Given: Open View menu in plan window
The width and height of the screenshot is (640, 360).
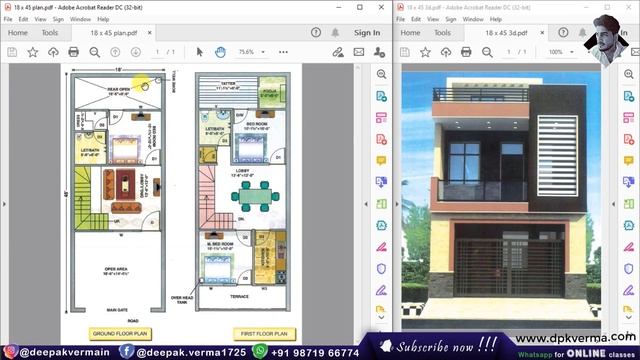Looking at the screenshot, I should coord(40,19).
